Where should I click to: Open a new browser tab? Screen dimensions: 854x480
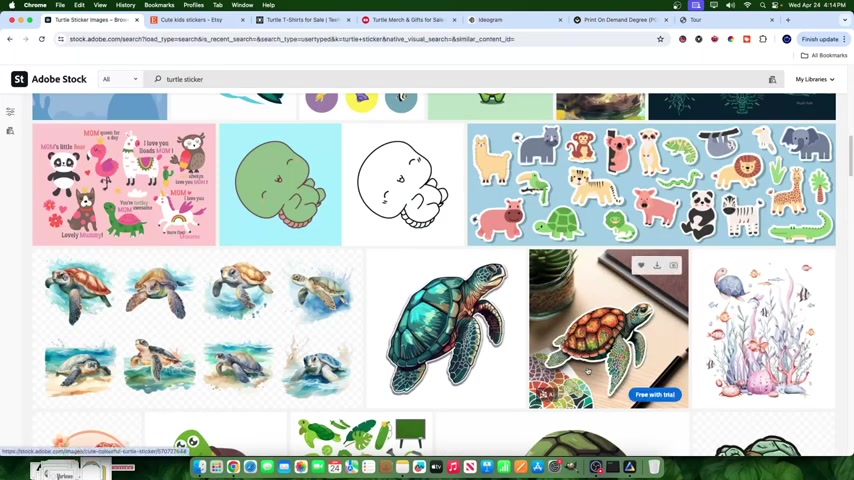pos(788,20)
